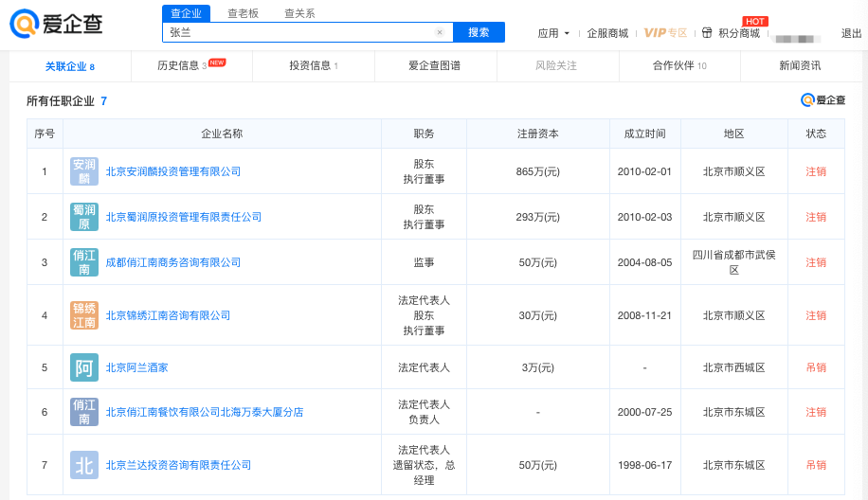
Task: Select the 爱企查图谱 tab
Action: point(435,66)
